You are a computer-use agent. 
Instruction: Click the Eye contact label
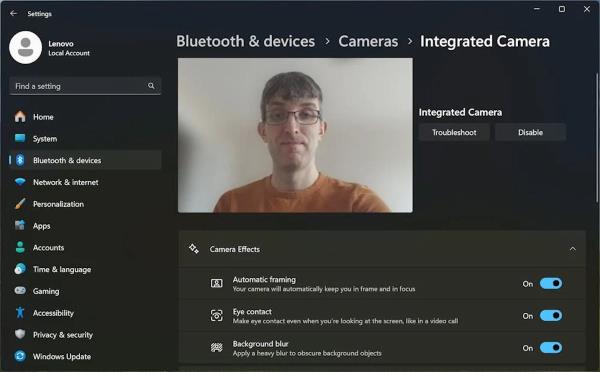coord(252,312)
